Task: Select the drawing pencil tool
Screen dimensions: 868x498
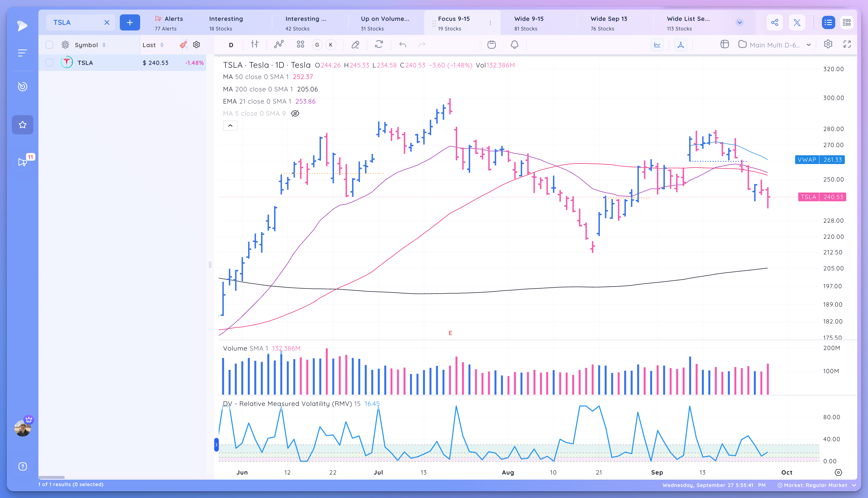Action: (355, 45)
